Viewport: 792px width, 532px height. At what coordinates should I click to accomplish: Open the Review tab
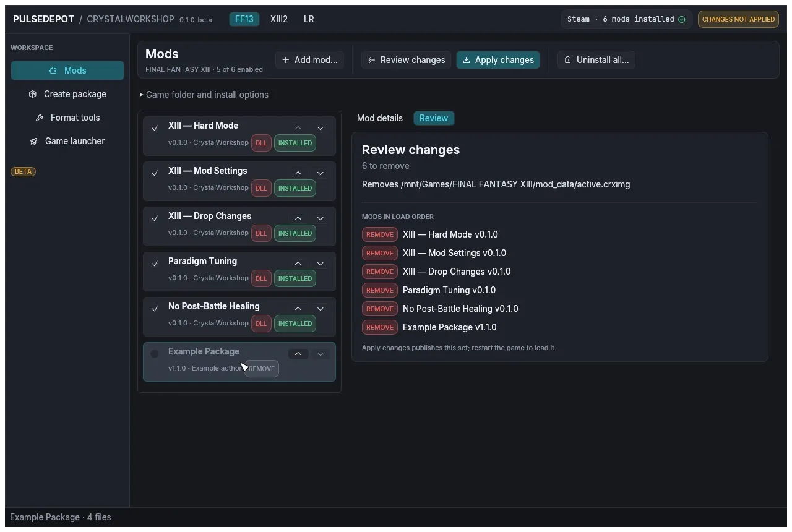point(434,118)
